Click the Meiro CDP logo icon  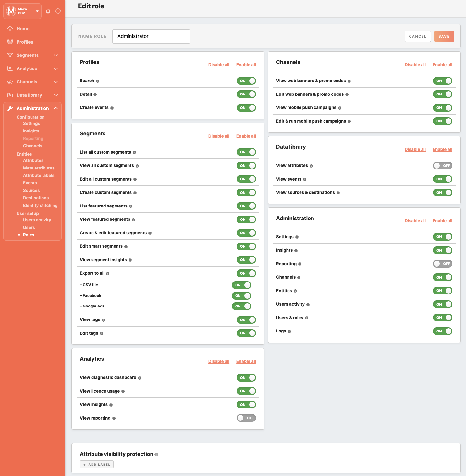[x=11, y=11]
